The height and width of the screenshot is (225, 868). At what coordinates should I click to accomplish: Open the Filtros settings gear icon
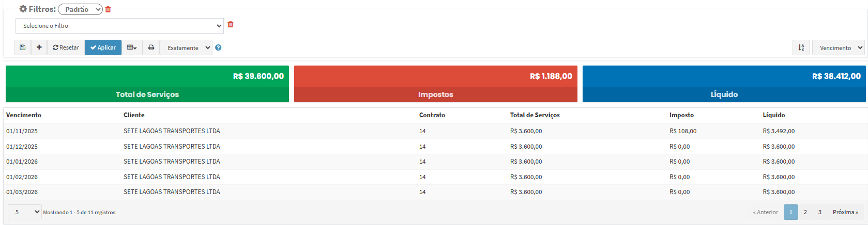(23, 9)
